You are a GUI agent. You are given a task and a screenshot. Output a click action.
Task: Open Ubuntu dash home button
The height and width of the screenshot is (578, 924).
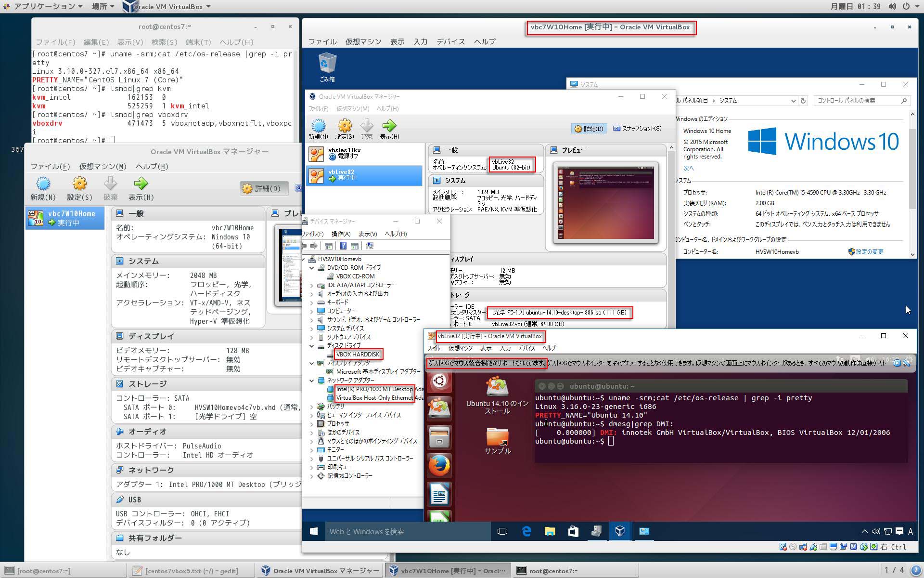439,381
